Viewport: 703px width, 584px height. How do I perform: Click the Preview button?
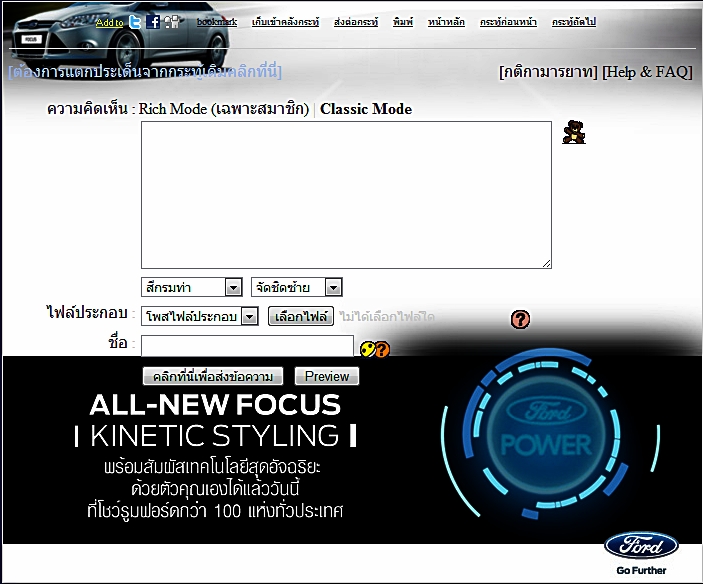pos(327,376)
